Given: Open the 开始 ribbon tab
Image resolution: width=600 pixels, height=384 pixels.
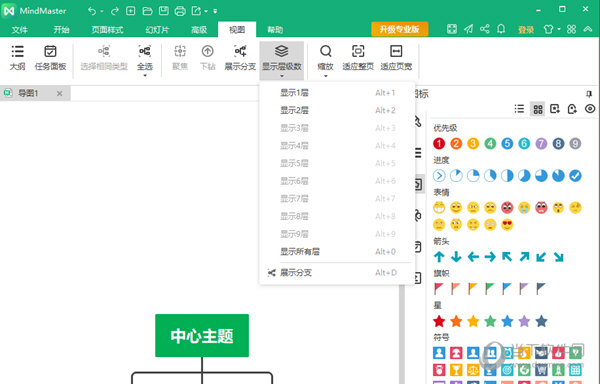Looking at the screenshot, I should 61,29.
